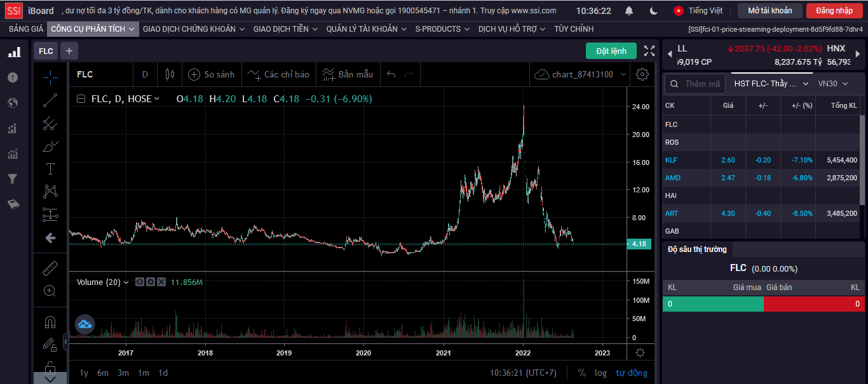The height and width of the screenshot is (384, 868).
Task: Expand FLC, D, HOSE legend dropdown
Action: (157, 99)
